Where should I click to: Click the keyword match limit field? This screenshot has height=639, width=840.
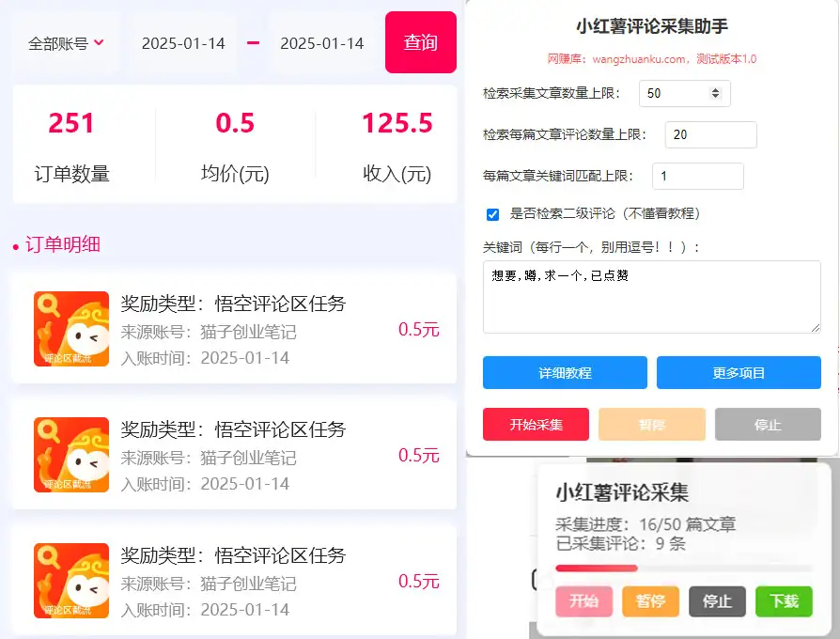[x=697, y=176]
